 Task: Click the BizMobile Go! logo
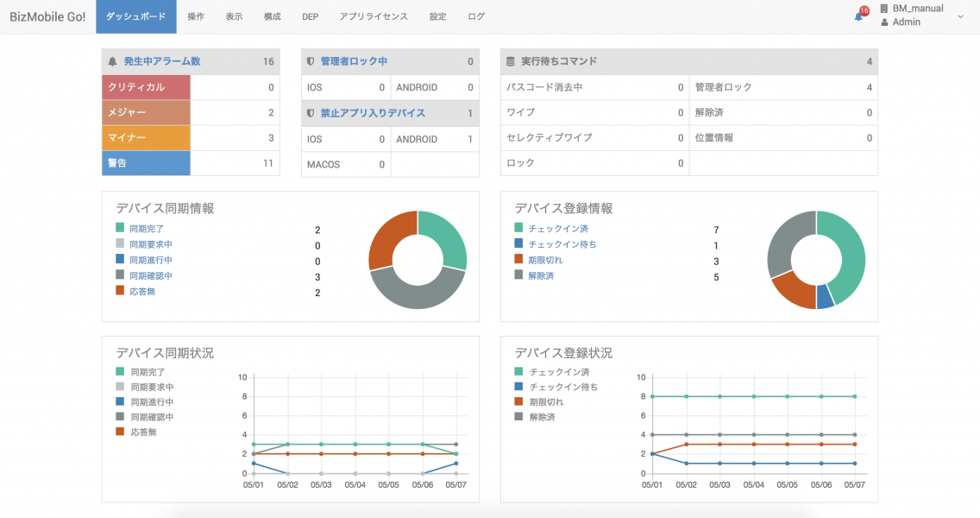coord(47,17)
